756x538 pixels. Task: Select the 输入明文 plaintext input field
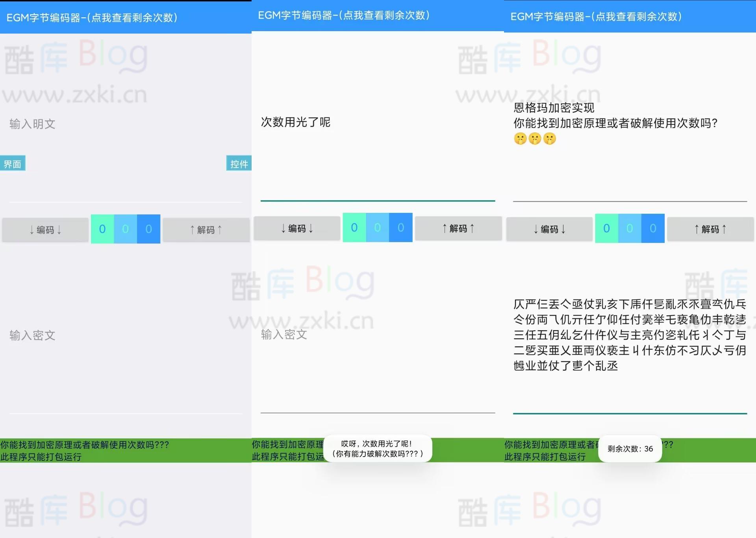118,124
